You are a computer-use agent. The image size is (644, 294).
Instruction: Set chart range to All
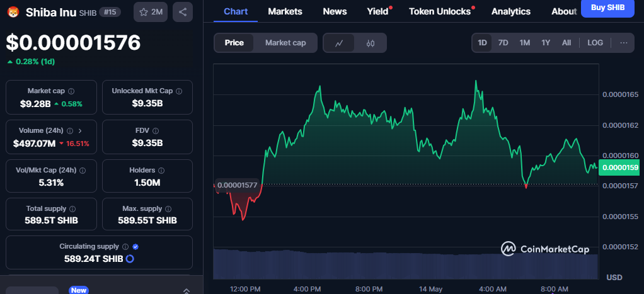(566, 43)
